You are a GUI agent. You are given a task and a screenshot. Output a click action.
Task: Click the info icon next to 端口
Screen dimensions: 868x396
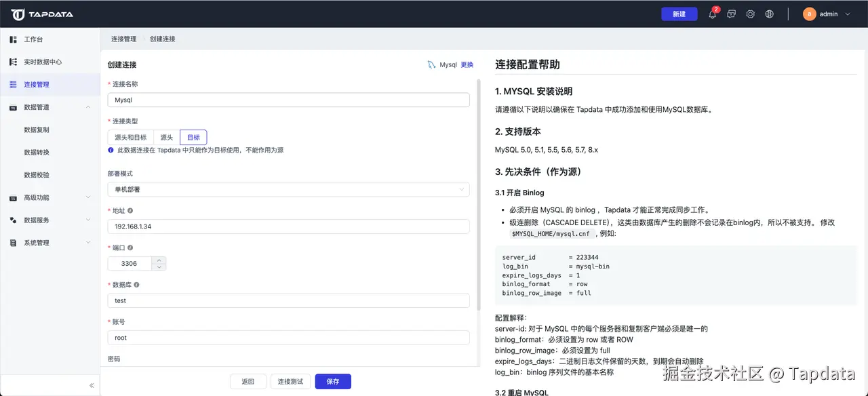click(x=130, y=248)
